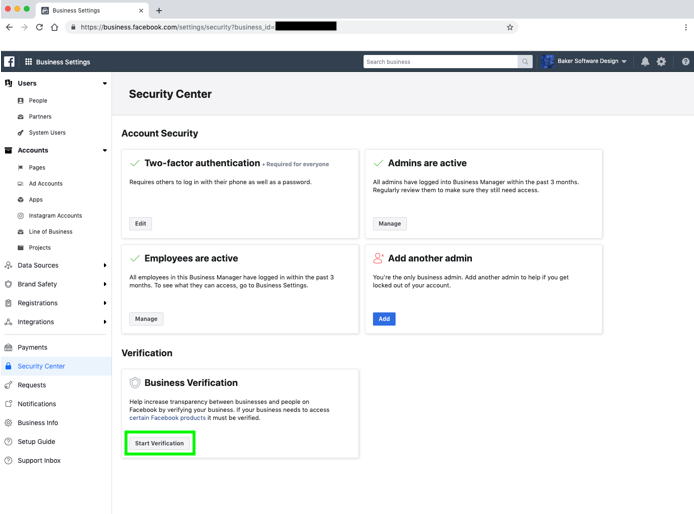Reload the page in browser
694x514 pixels.
(39, 27)
